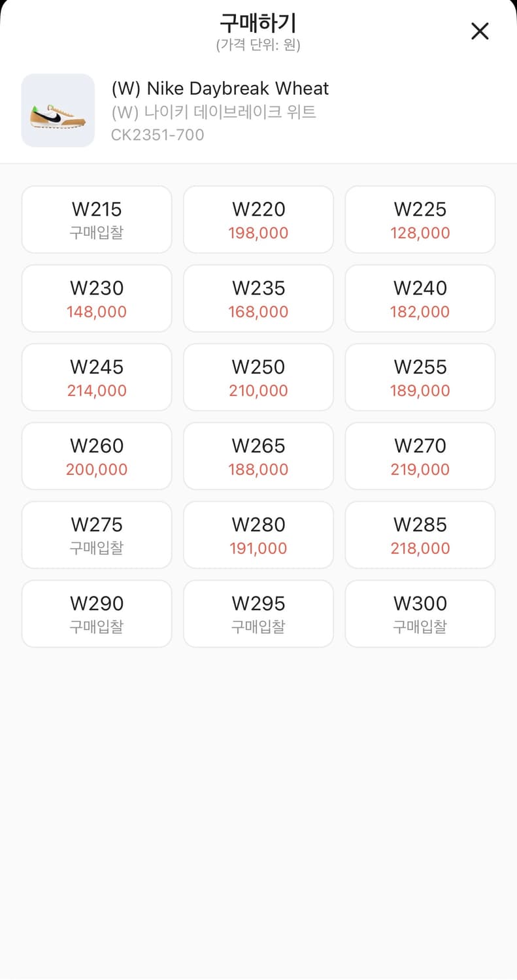Close the purchase sheet with the X icon
The image size is (517, 980).
pyautogui.click(x=480, y=31)
